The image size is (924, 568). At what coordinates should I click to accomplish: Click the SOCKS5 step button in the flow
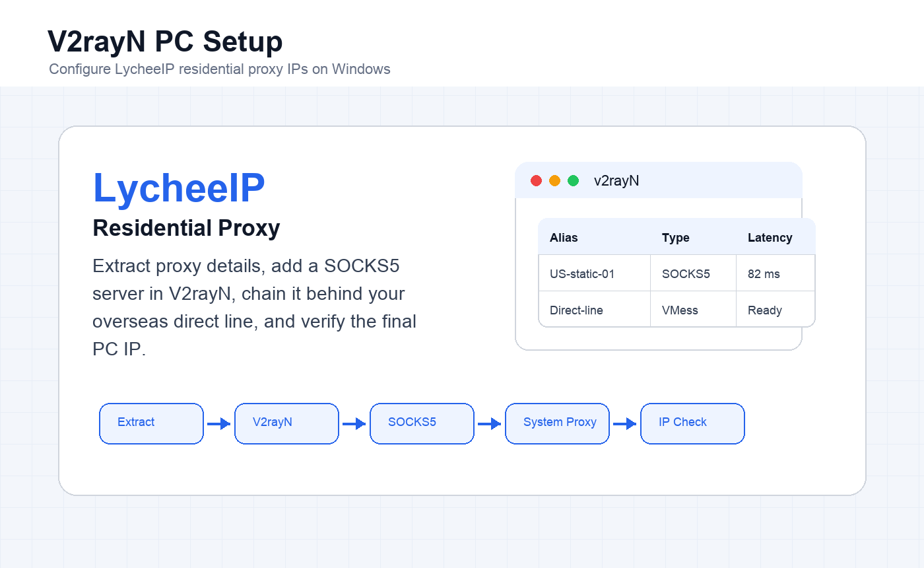pyautogui.click(x=422, y=423)
